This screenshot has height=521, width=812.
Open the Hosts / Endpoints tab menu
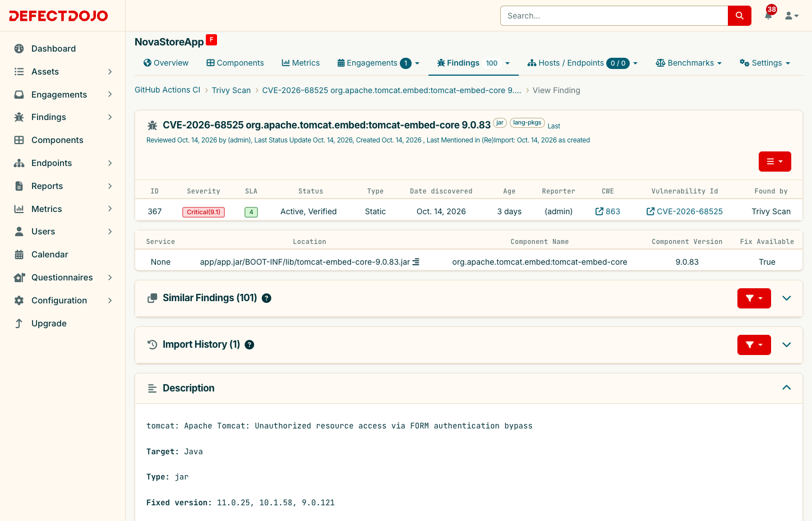583,63
